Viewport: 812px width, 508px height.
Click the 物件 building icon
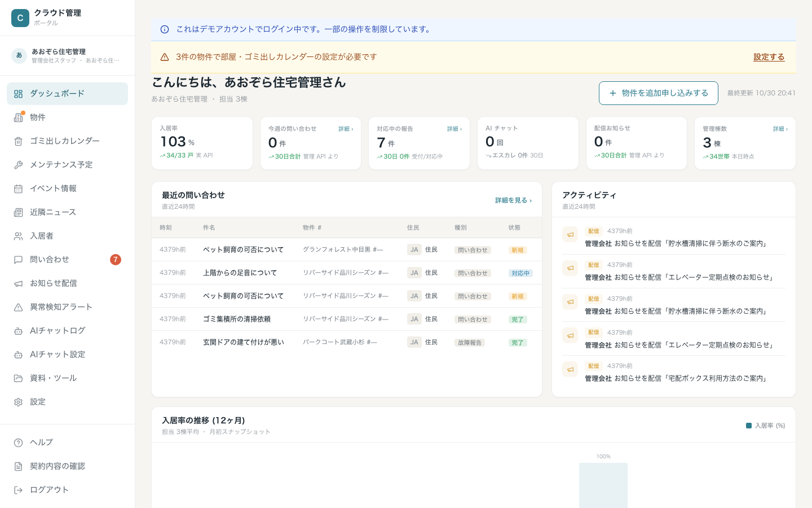pos(19,117)
